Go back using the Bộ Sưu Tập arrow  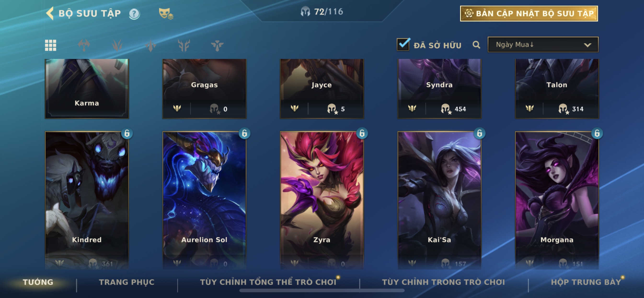50,13
